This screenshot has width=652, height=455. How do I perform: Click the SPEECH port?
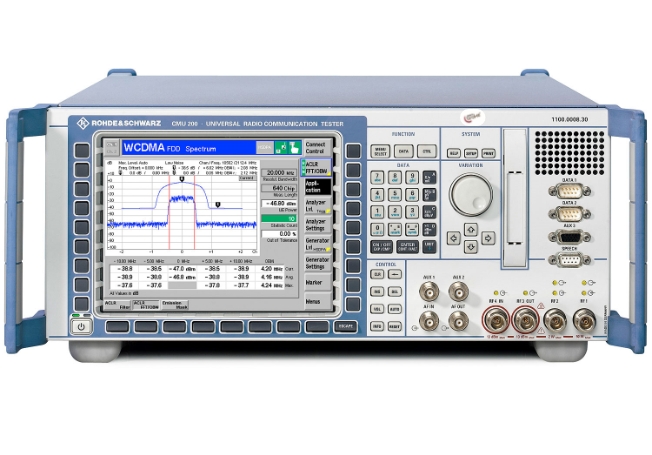(x=569, y=260)
